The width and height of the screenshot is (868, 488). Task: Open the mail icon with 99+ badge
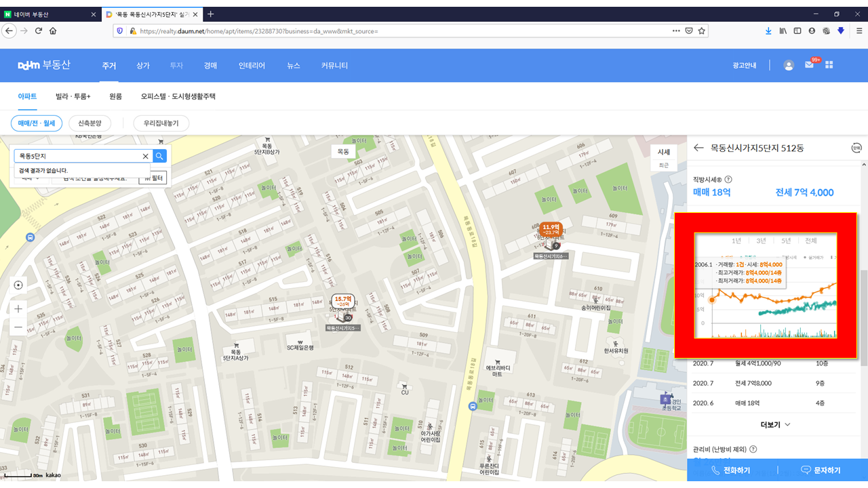pos(810,64)
